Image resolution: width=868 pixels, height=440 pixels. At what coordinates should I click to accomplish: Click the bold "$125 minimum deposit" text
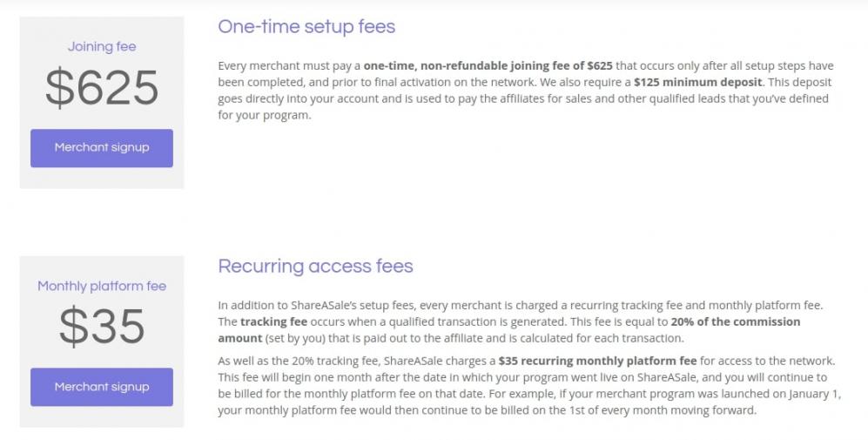[697, 83]
